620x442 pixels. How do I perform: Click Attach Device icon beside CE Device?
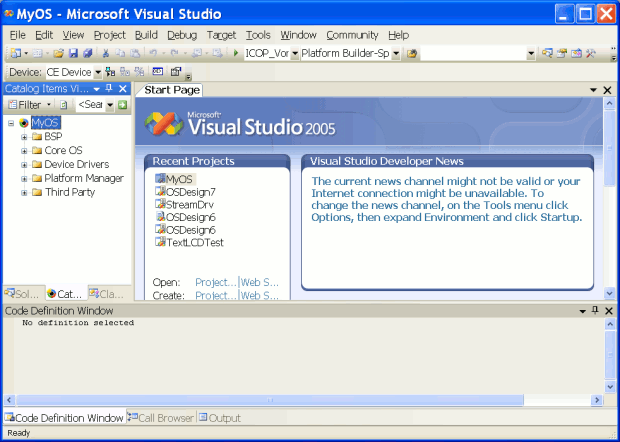click(x=110, y=72)
